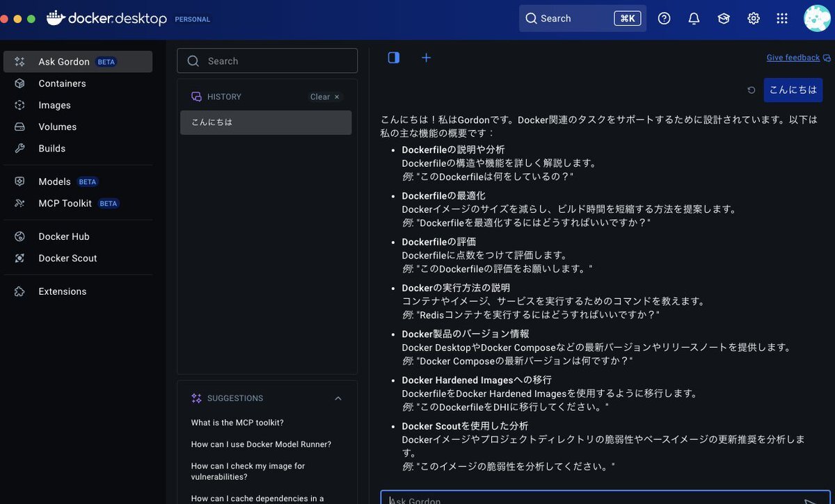Choose suggestion What is the MCP toolkit?
The height and width of the screenshot is (504, 835).
point(237,423)
